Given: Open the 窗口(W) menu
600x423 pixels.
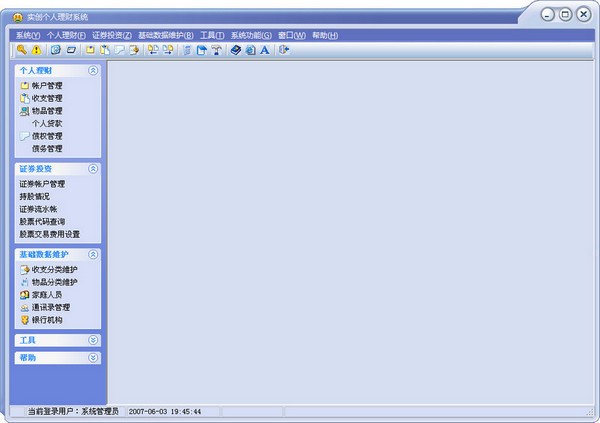Looking at the screenshot, I should (292, 36).
